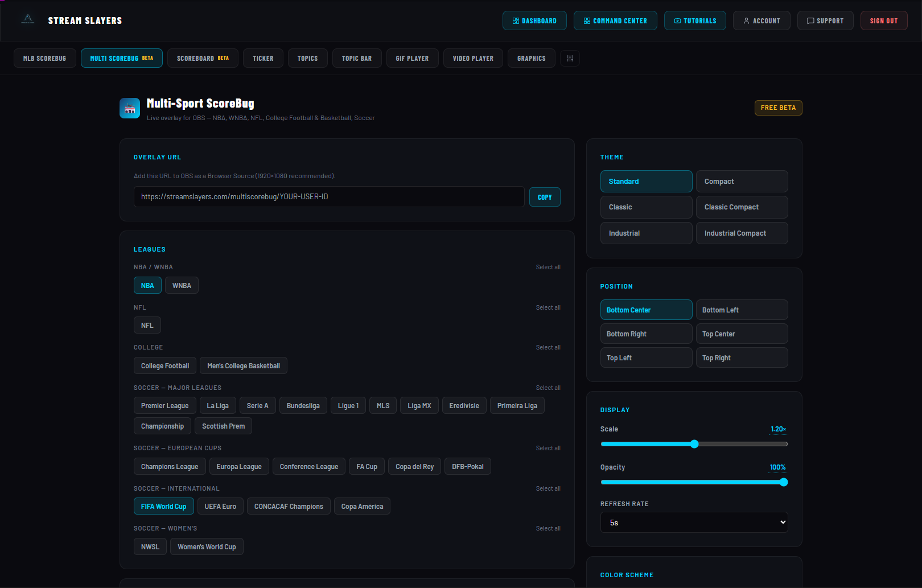Adjust the Opacity slider handle
This screenshot has width=922, height=588.
coord(784,482)
